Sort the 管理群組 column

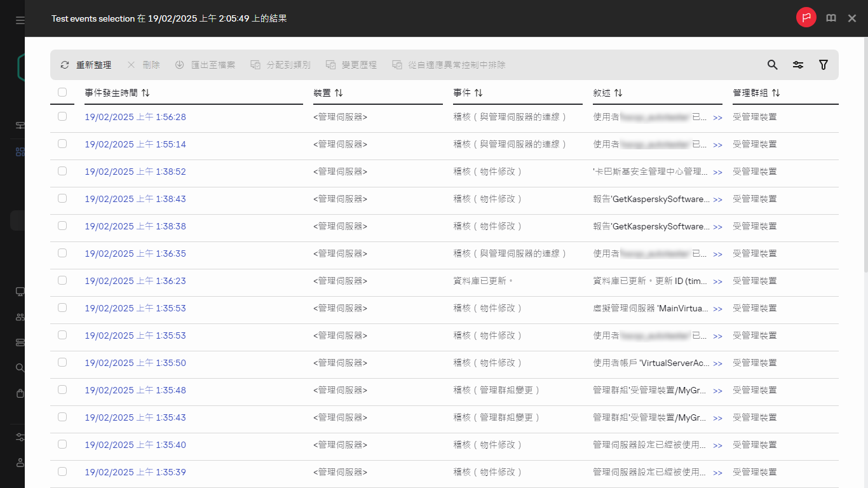[776, 93]
